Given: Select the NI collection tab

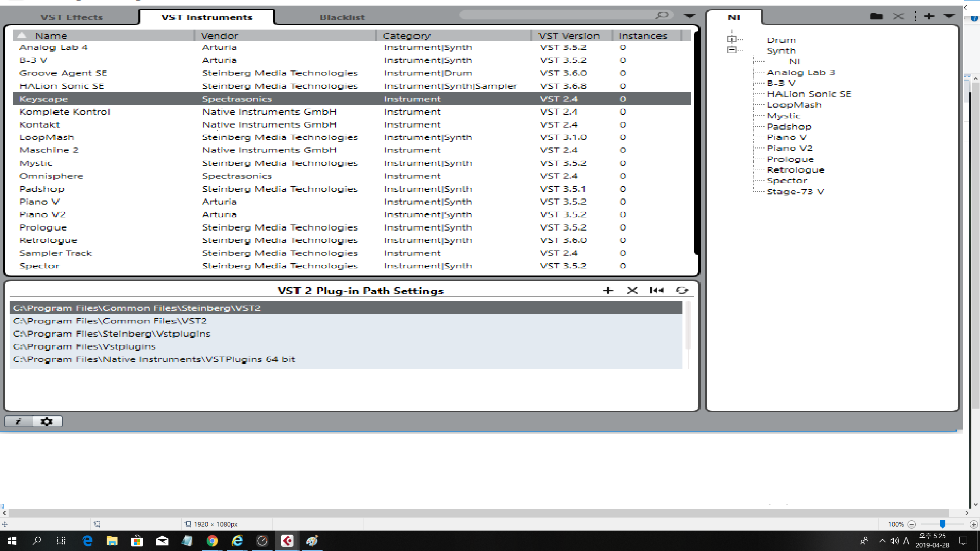Looking at the screenshot, I should coord(734,17).
